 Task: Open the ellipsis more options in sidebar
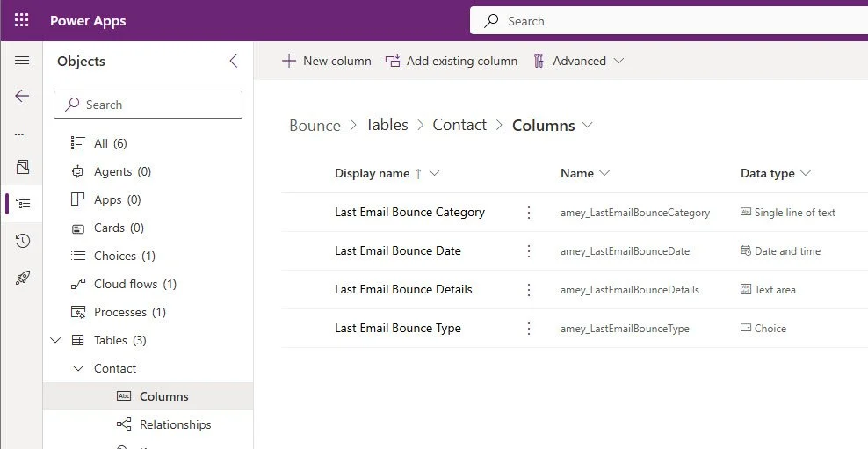pyautogui.click(x=19, y=134)
